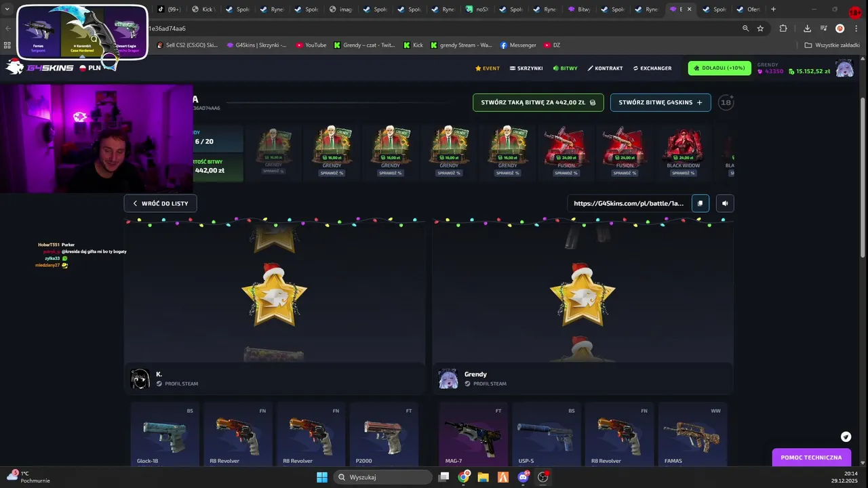Select the MAG-7 skin card
This screenshot has height=488, width=868.
(x=473, y=434)
